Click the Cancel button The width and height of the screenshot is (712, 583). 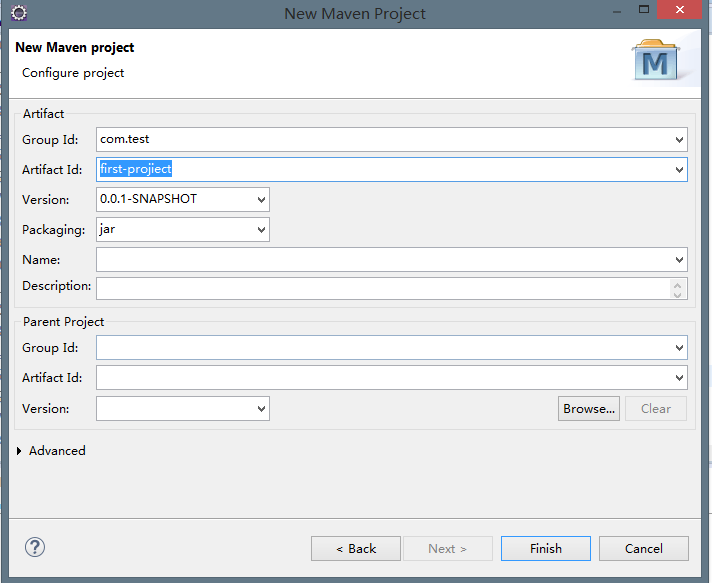click(643, 548)
